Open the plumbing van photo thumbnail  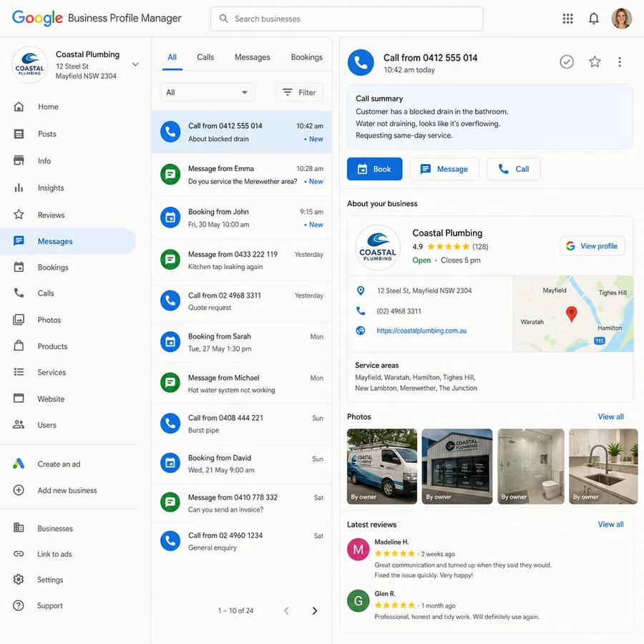(381, 466)
